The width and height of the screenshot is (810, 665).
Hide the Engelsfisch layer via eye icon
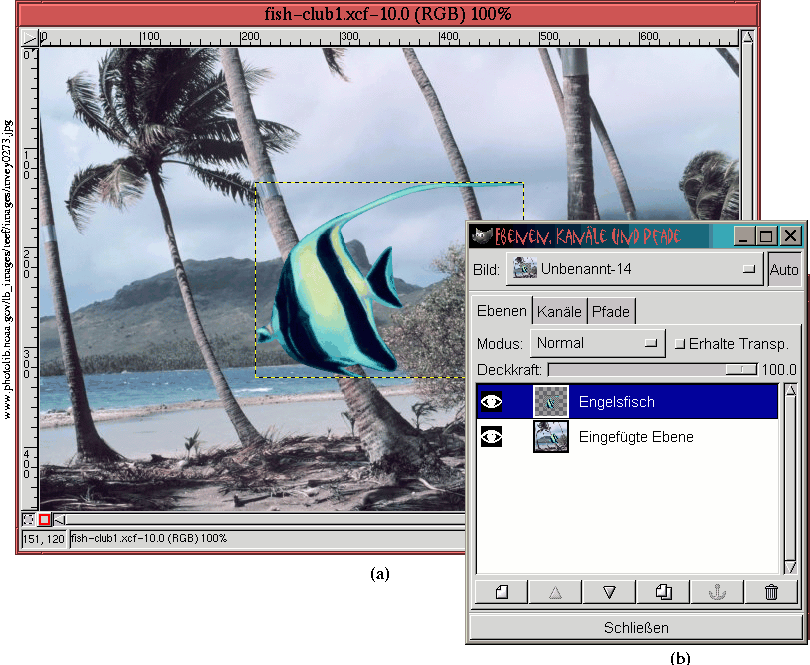click(492, 402)
